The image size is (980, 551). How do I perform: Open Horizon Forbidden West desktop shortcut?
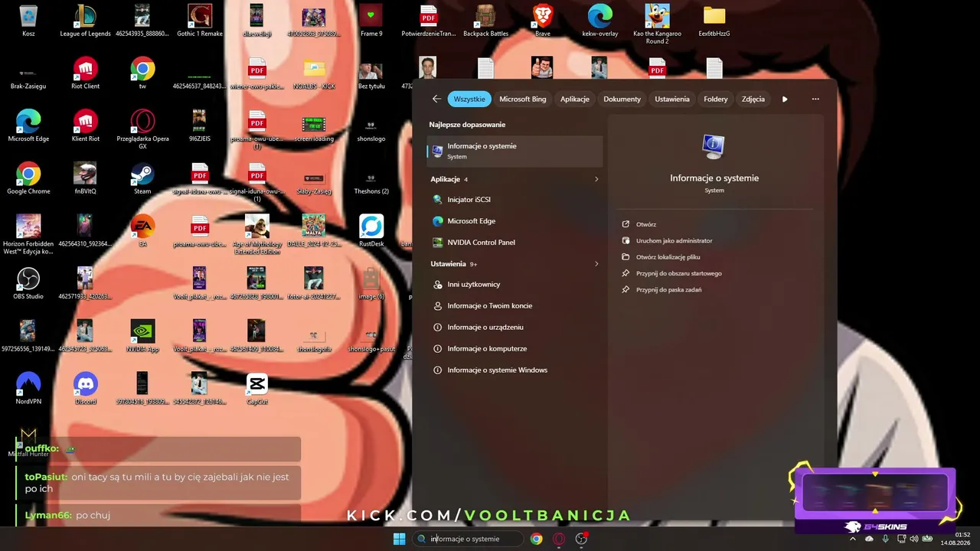[28, 234]
